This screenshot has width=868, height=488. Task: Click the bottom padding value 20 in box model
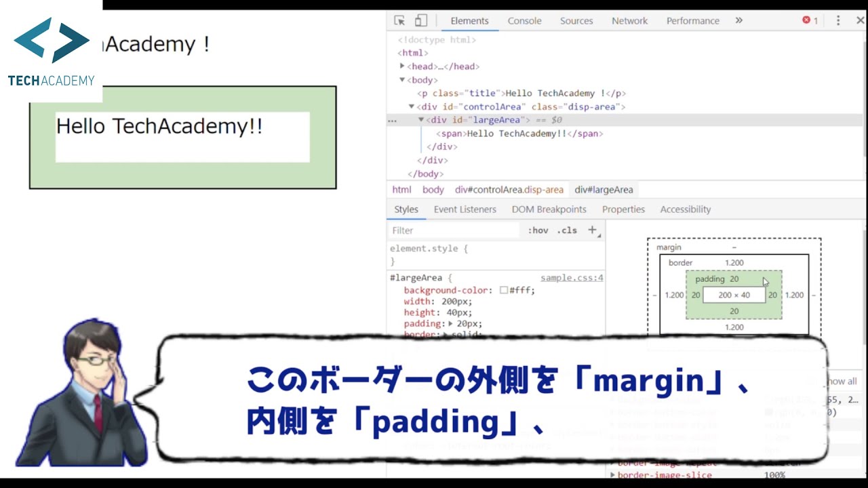click(734, 311)
